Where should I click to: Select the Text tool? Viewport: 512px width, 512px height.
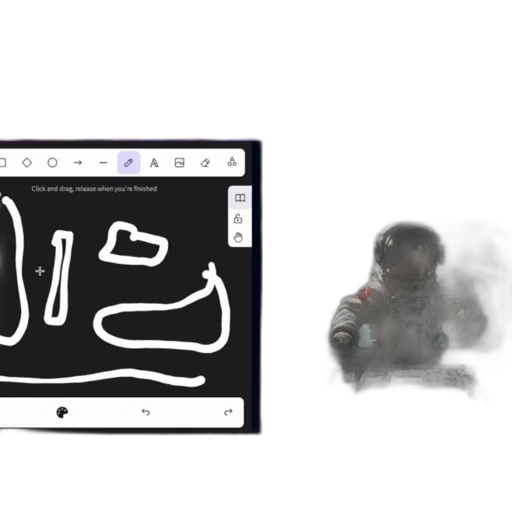point(154,163)
